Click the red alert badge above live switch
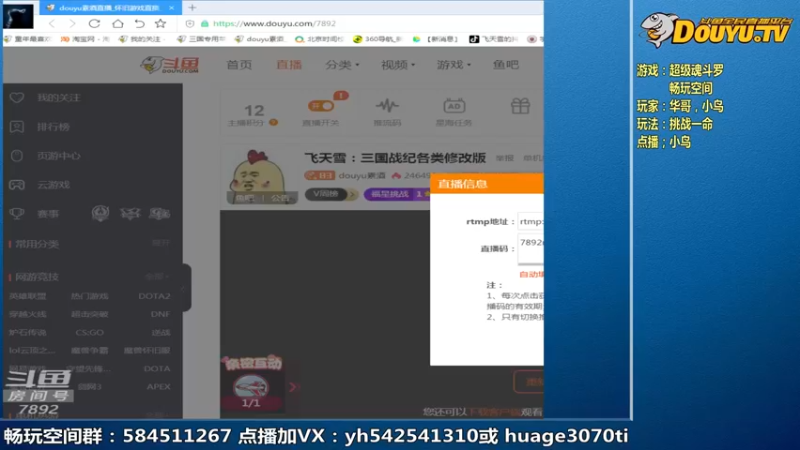This screenshot has width=800, height=450. pos(341,95)
